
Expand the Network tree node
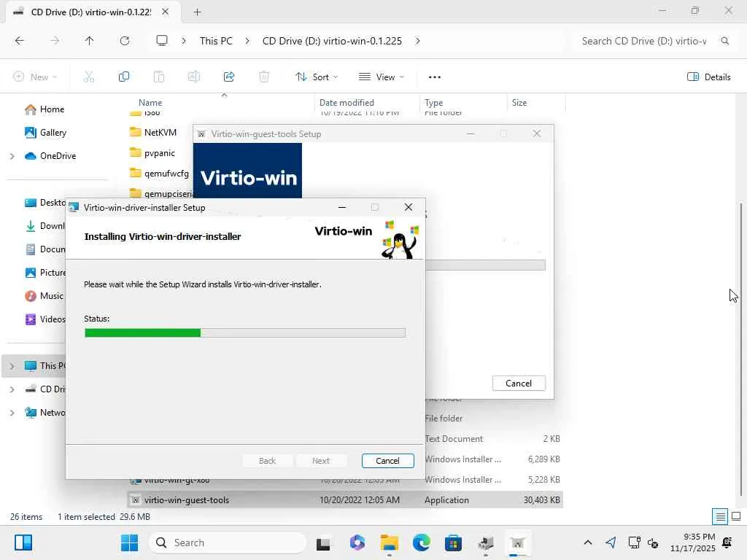(12, 413)
